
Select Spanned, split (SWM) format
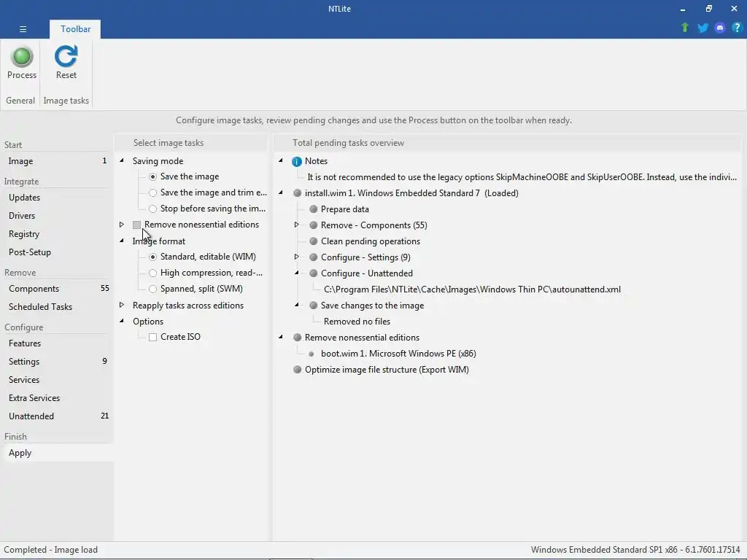click(152, 289)
